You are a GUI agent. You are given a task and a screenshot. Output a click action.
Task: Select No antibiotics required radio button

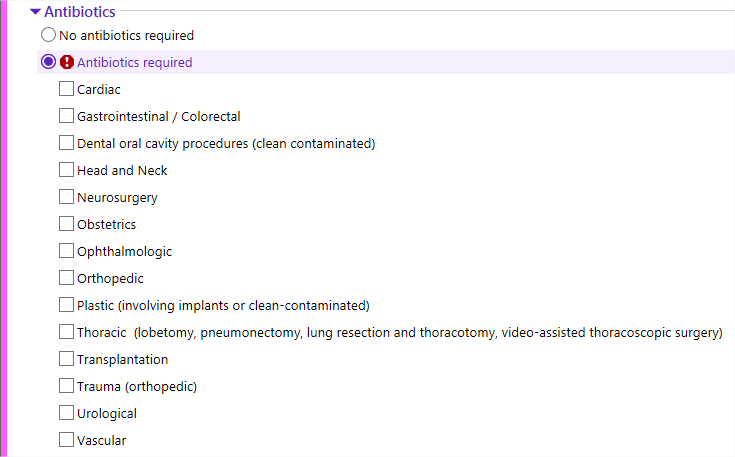pyautogui.click(x=48, y=35)
